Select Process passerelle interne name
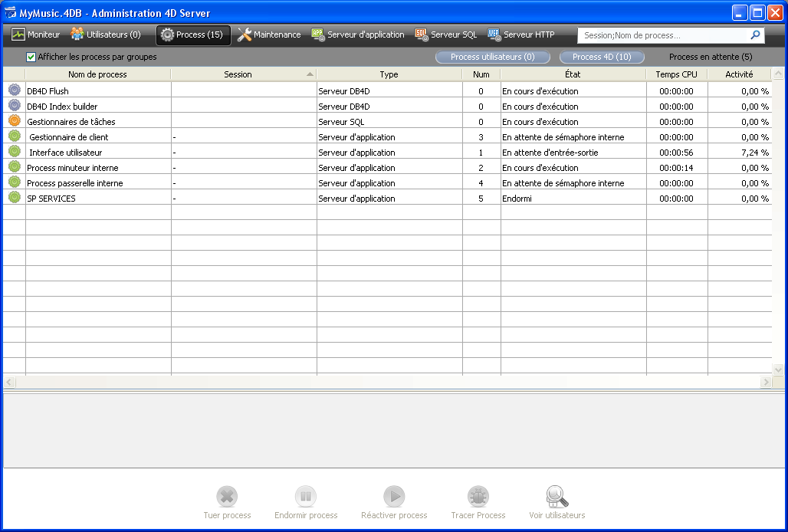This screenshot has height=532, width=788. [75, 183]
